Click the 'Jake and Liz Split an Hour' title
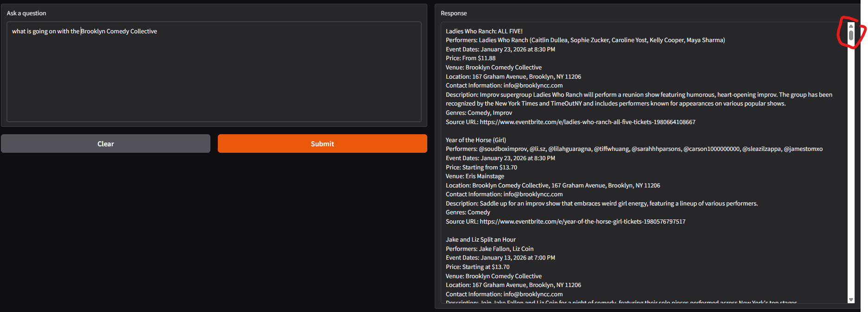This screenshot has height=312, width=868. [x=481, y=239]
